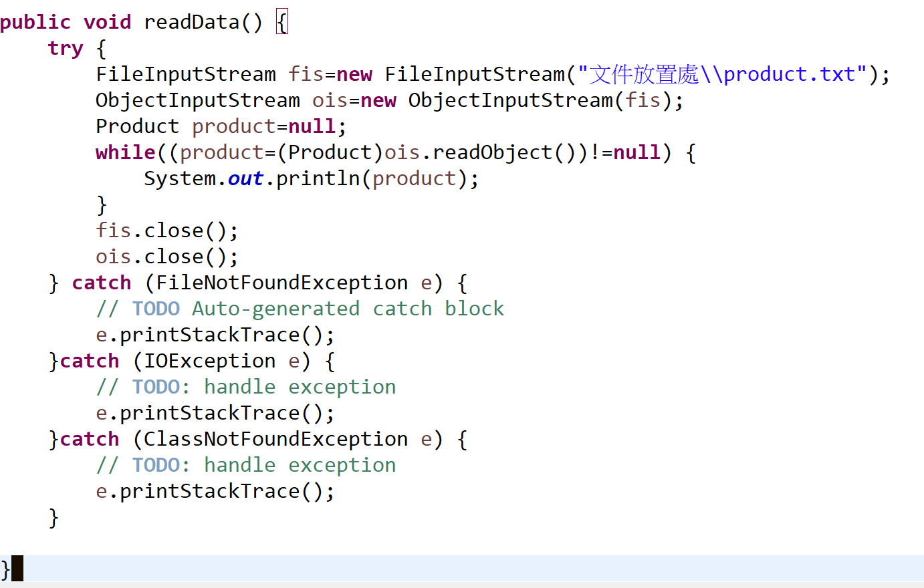The image size is (924, 588).
Task: Click the "(Product)" cast in the while condition
Action: 330,152
